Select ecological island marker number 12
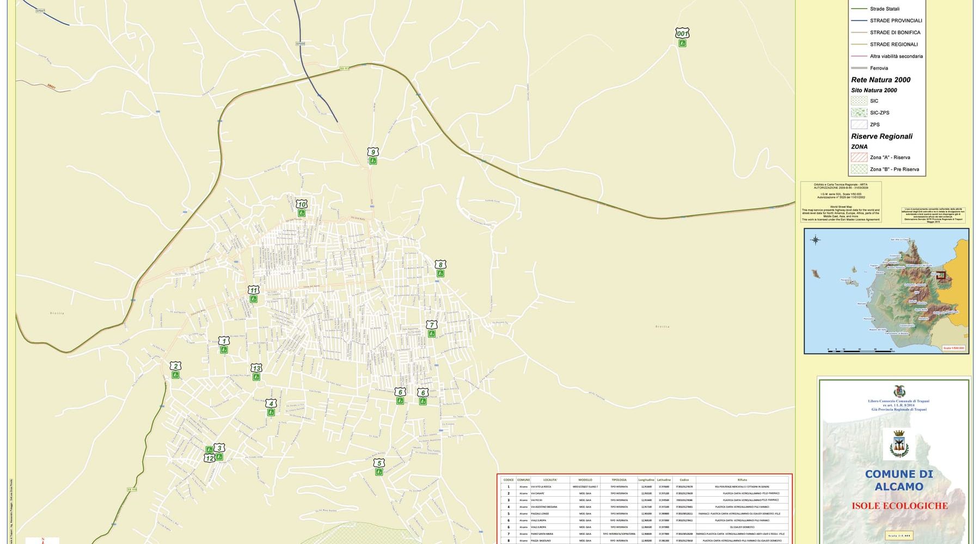980x544 pixels. 210,454
